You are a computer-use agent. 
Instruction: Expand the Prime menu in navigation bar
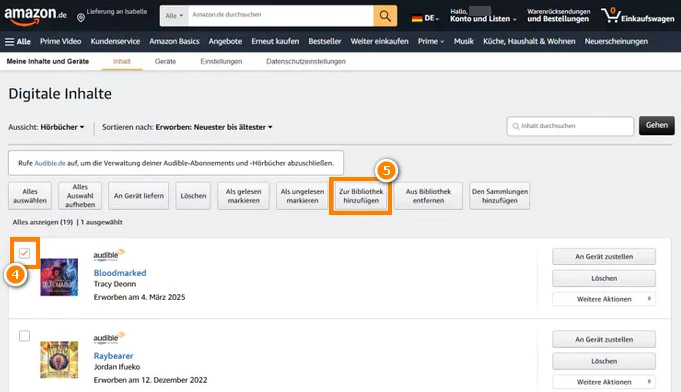pyautogui.click(x=431, y=41)
